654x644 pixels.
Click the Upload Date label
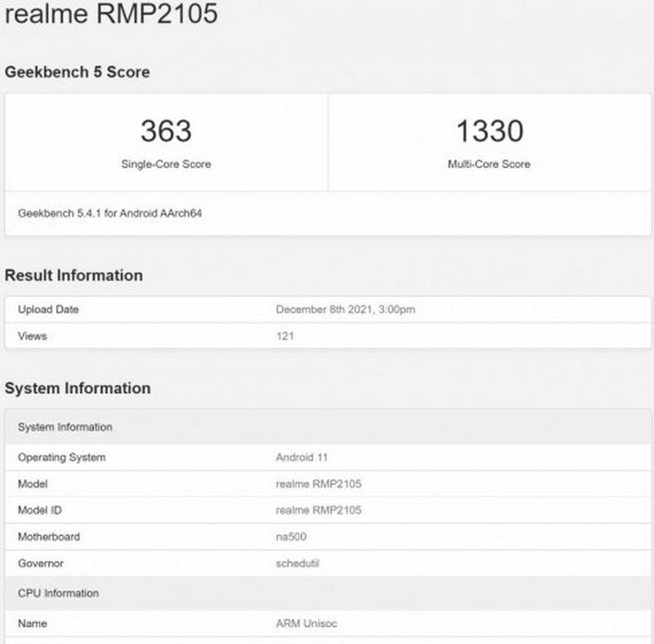tap(48, 310)
